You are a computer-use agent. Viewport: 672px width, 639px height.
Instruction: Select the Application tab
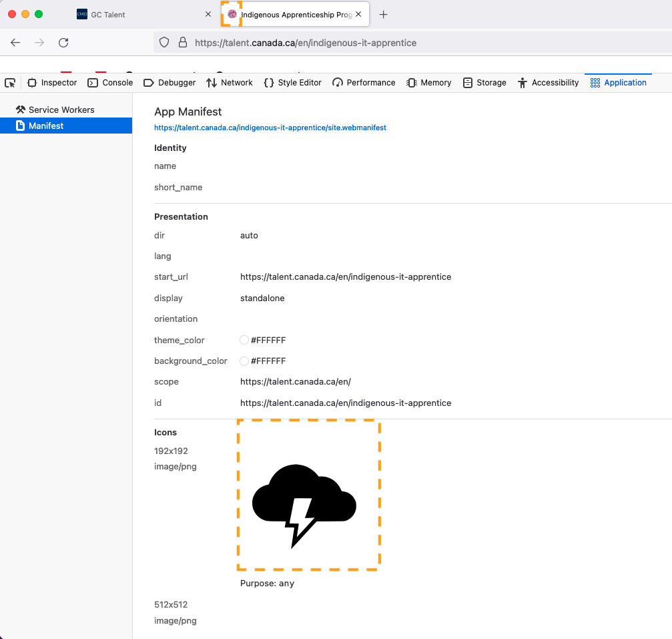click(618, 83)
